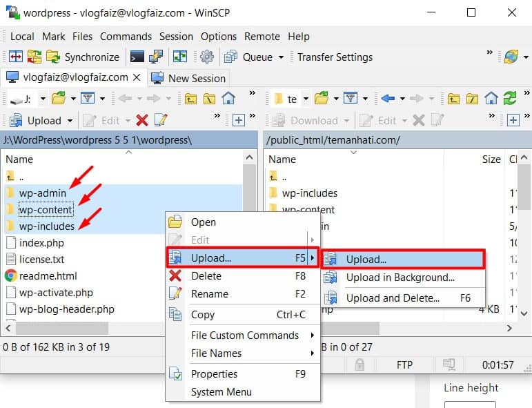Click the globe update icon at top right
This screenshot has width=532, height=408.
[x=511, y=57]
